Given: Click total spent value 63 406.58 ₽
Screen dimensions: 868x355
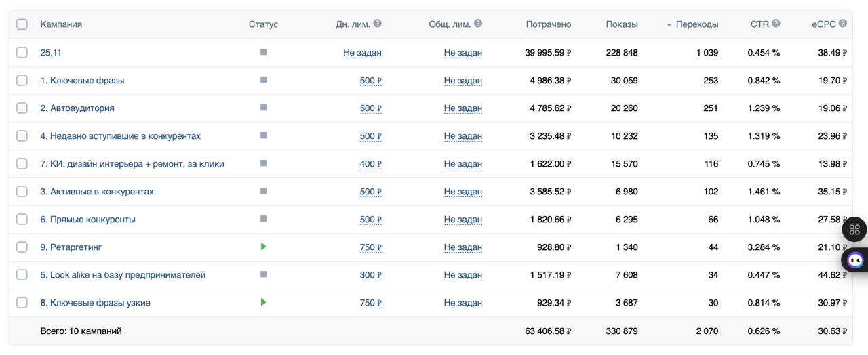Looking at the screenshot, I should tap(548, 331).
